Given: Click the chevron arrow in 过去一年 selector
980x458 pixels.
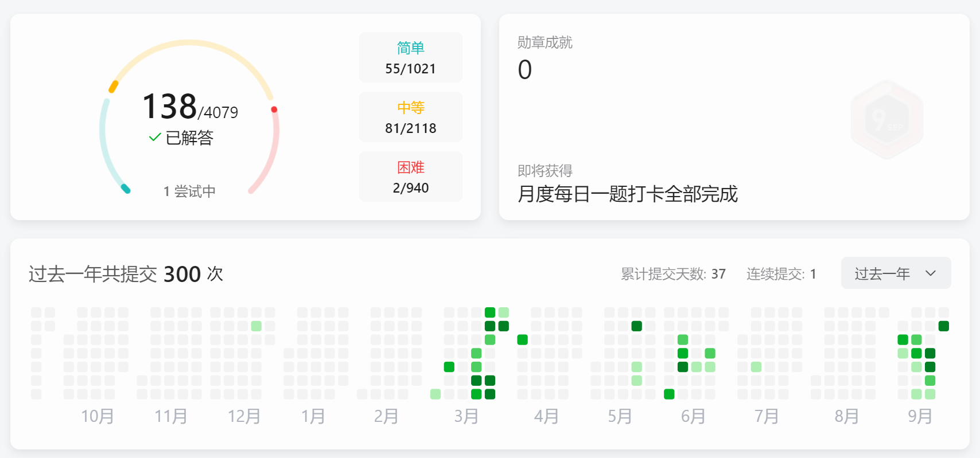Looking at the screenshot, I should pos(931,273).
